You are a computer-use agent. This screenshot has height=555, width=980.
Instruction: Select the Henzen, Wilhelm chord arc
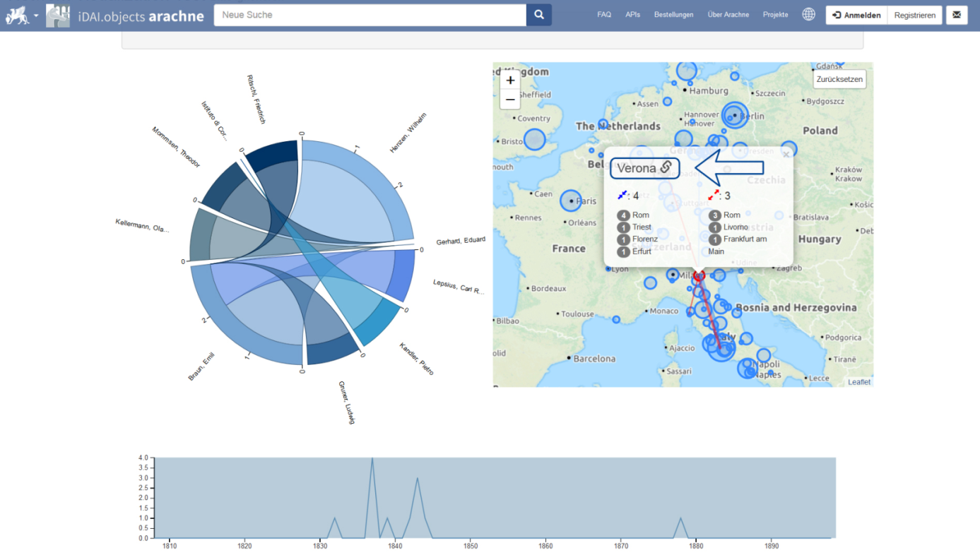(x=374, y=169)
